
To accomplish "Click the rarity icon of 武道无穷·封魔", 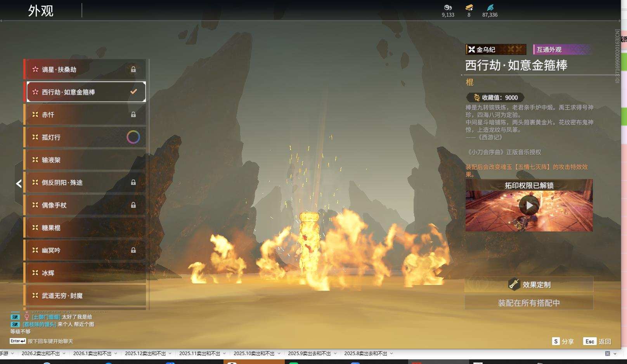I will (35, 295).
